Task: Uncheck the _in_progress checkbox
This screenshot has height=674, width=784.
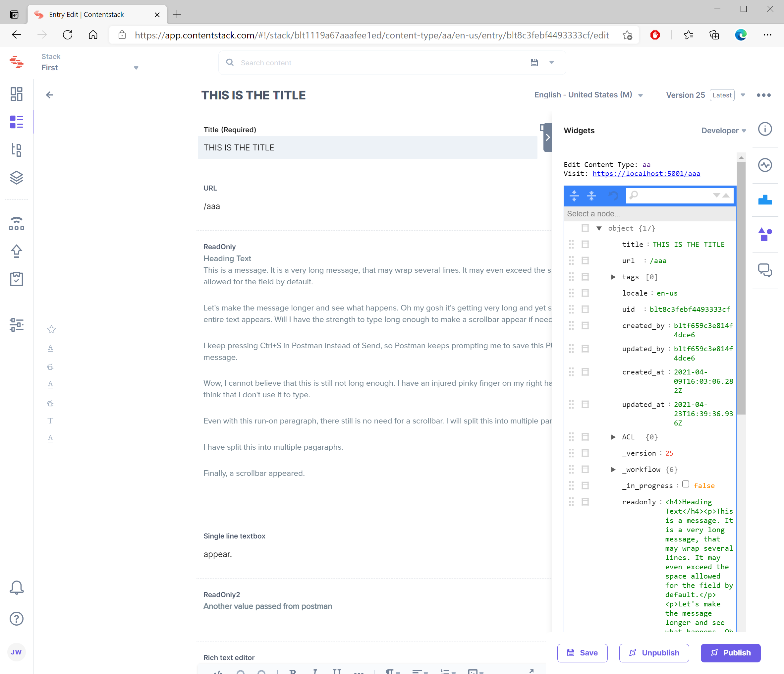Action: pyautogui.click(x=686, y=485)
